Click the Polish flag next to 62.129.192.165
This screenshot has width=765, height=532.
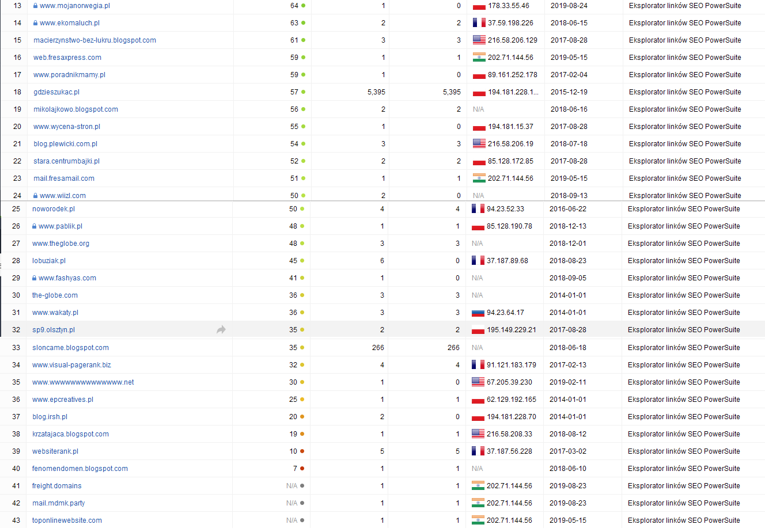point(478,400)
